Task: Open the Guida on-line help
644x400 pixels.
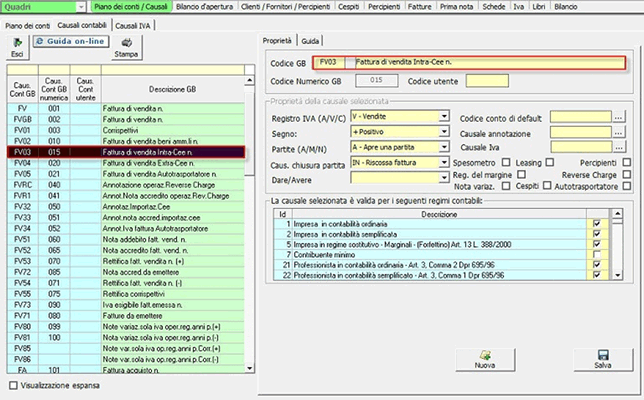Action: [x=70, y=43]
